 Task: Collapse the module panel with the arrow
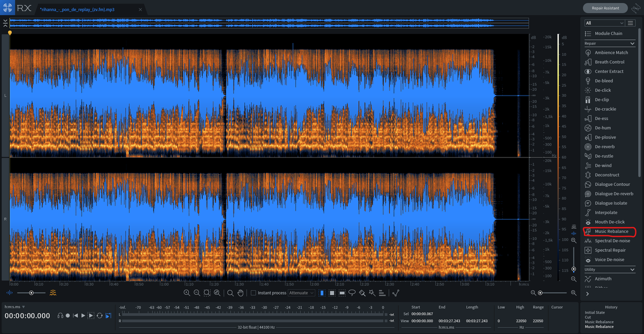pos(588,294)
